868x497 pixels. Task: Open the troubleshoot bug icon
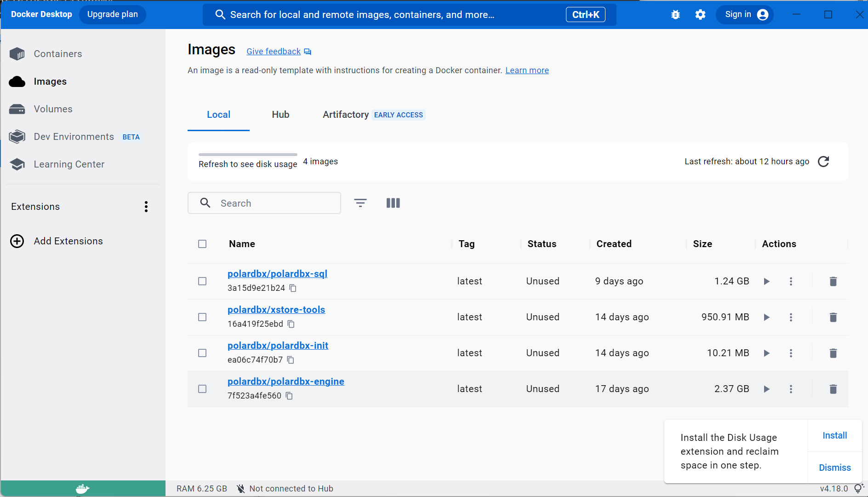(x=675, y=15)
